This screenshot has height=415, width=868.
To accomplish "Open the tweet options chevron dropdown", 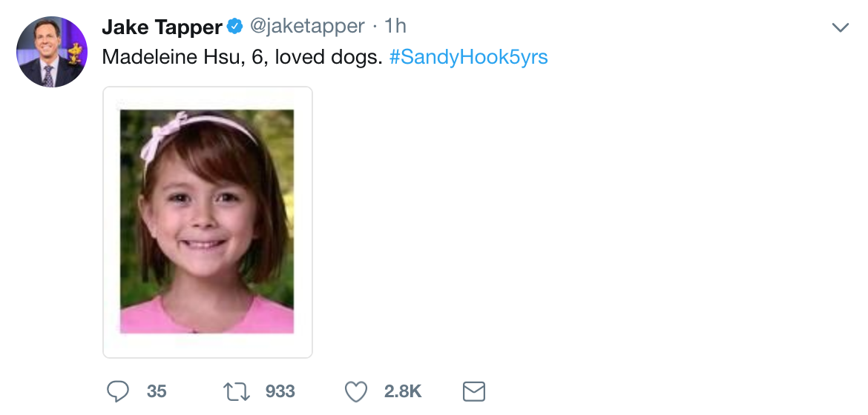I will tap(840, 28).
